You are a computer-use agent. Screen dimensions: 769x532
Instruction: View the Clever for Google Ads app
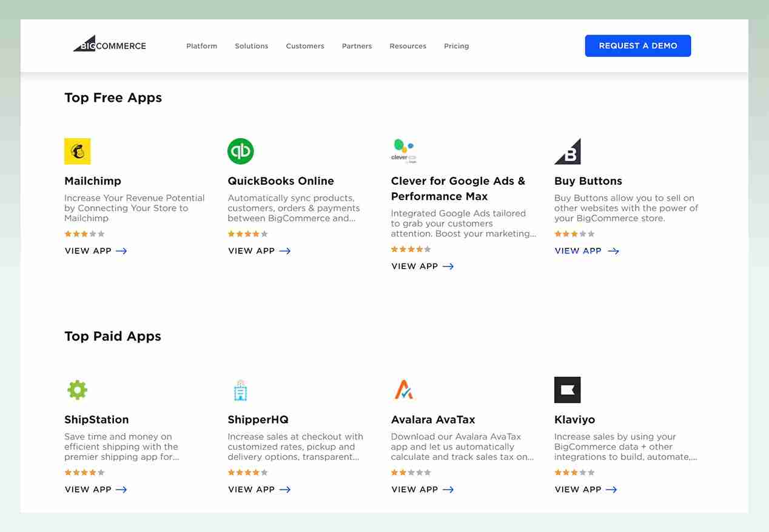(423, 266)
